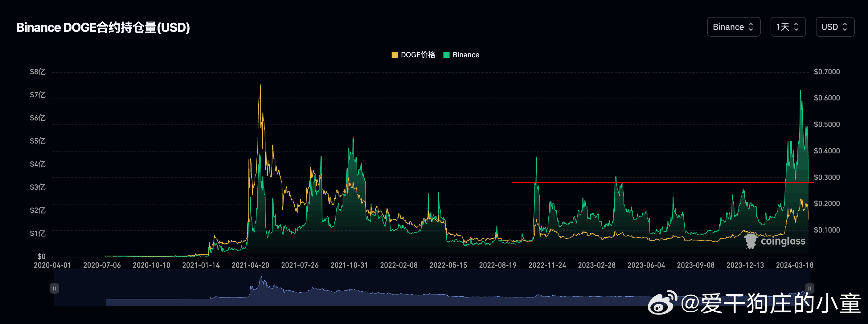Click the $4亿 left axis label
868x324 pixels.
[38, 164]
